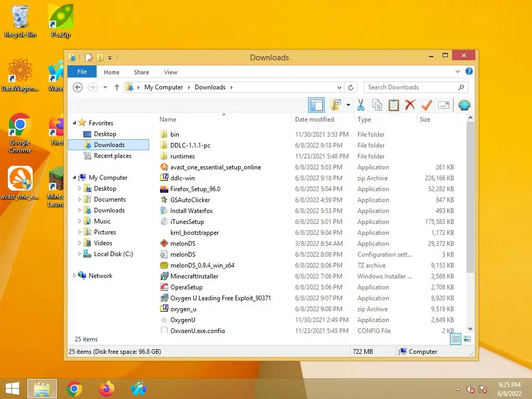Image resolution: width=532 pixels, height=399 pixels.
Task: Switch to the View ribbon tab
Action: [x=170, y=72]
